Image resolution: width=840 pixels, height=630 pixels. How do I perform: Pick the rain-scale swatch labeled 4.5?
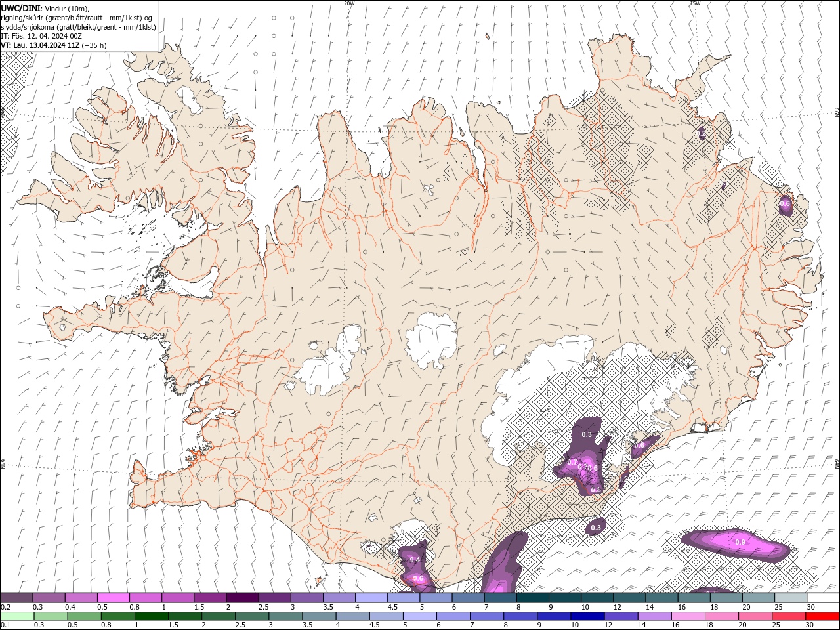click(386, 616)
